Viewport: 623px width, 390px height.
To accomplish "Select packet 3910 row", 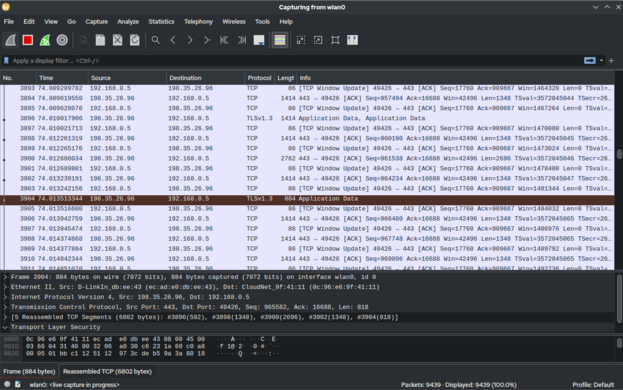I will (x=308, y=259).
